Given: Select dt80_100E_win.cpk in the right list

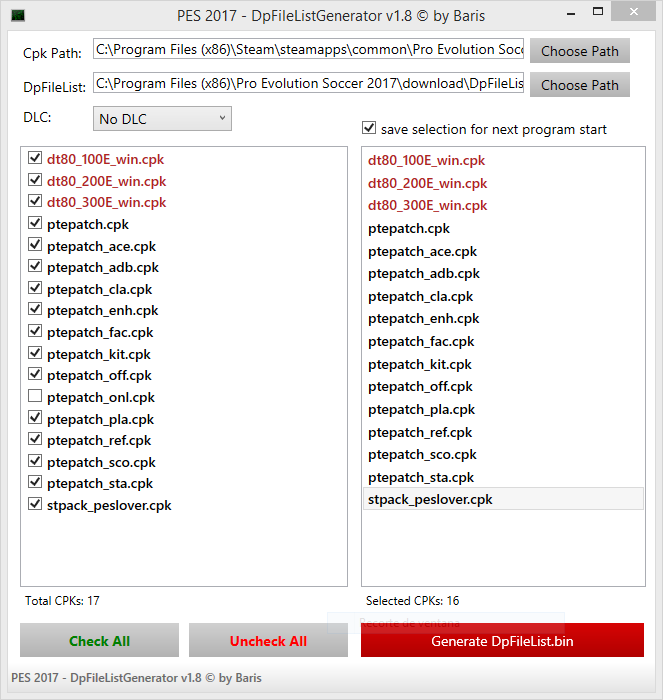Looking at the screenshot, I should tap(503, 160).
